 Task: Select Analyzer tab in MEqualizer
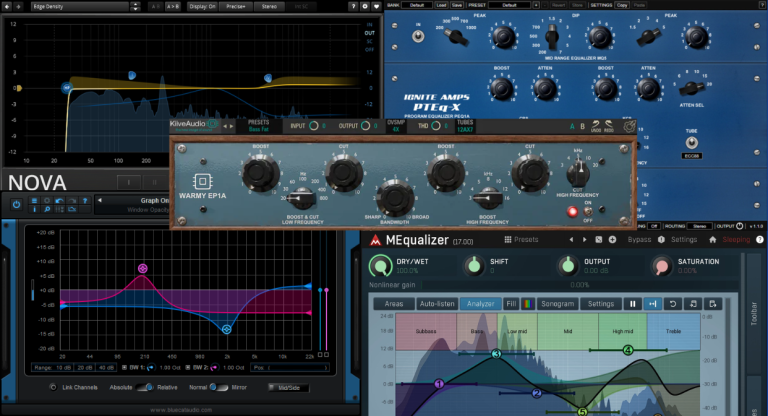[x=480, y=304]
